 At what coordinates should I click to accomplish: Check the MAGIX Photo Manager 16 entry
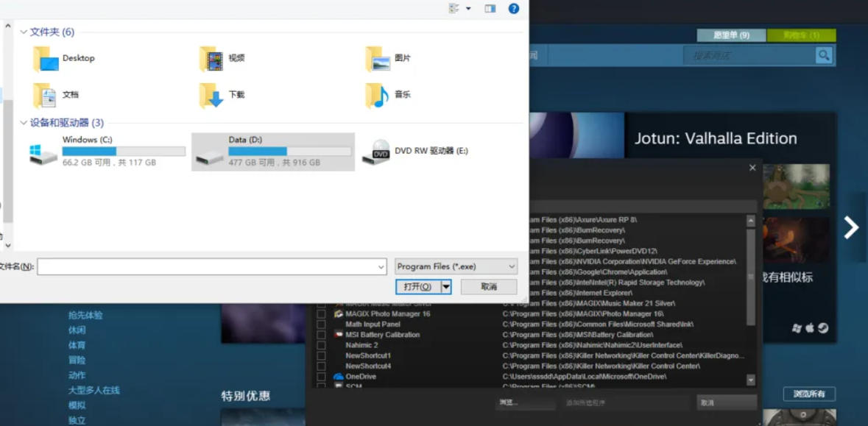tap(320, 313)
